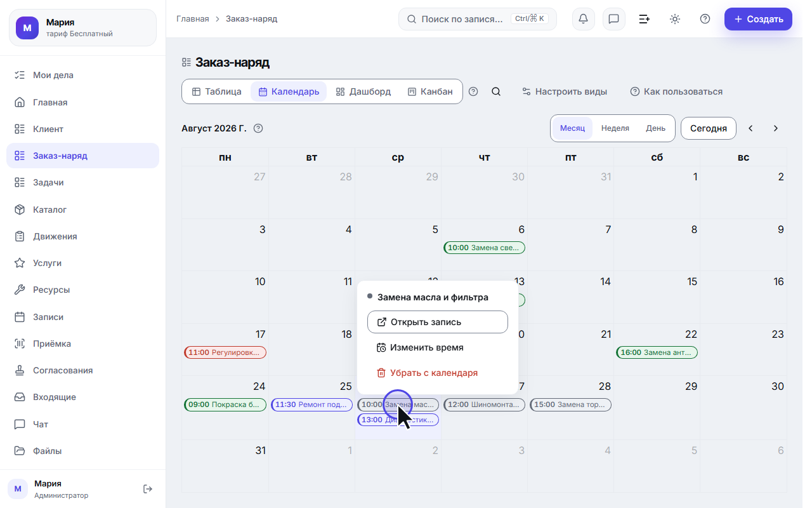Click the logout icon near Мария
812x508 pixels.
pyautogui.click(x=148, y=489)
